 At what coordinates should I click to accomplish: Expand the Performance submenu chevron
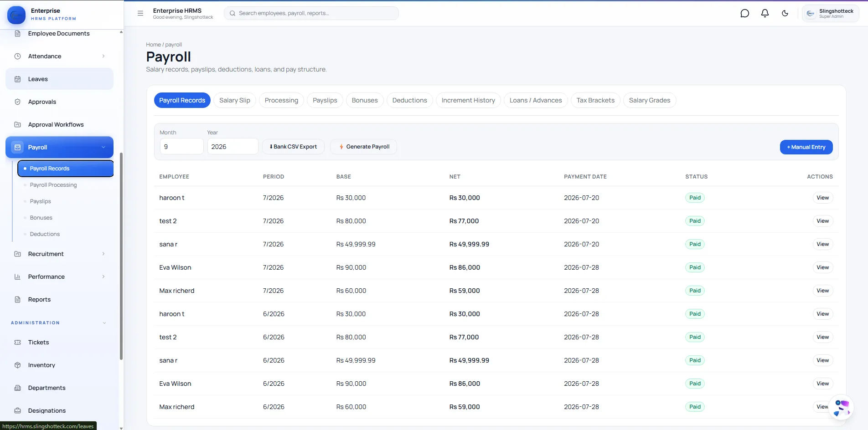(103, 277)
